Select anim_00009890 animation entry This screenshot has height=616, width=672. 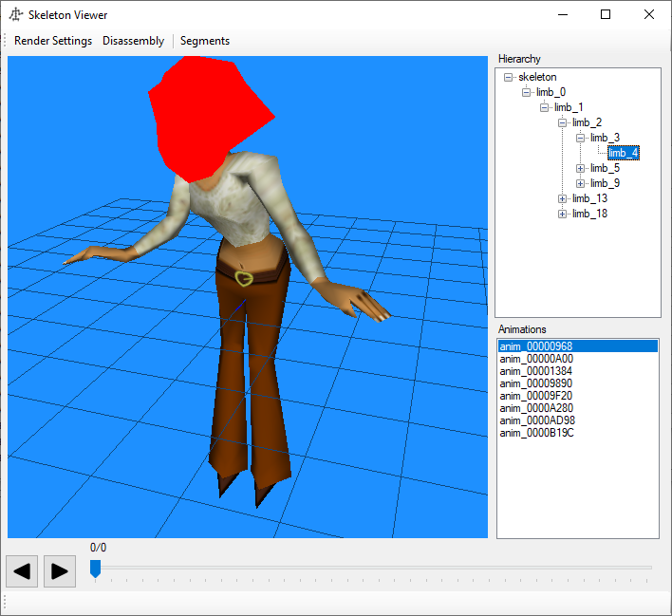coord(536,383)
